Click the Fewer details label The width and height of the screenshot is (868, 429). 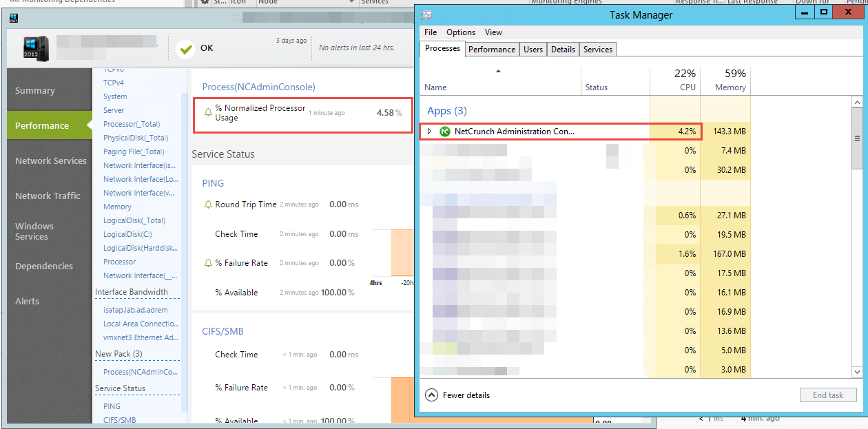[466, 395]
